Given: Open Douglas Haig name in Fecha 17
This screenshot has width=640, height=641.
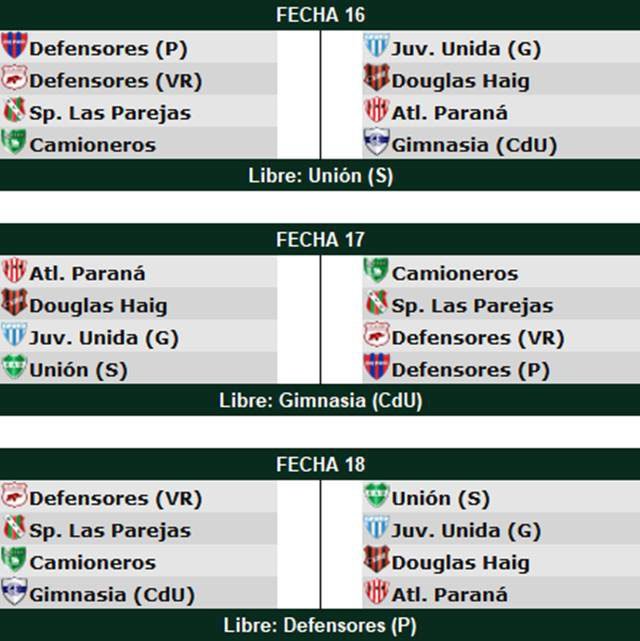Looking at the screenshot, I should [x=99, y=305].
